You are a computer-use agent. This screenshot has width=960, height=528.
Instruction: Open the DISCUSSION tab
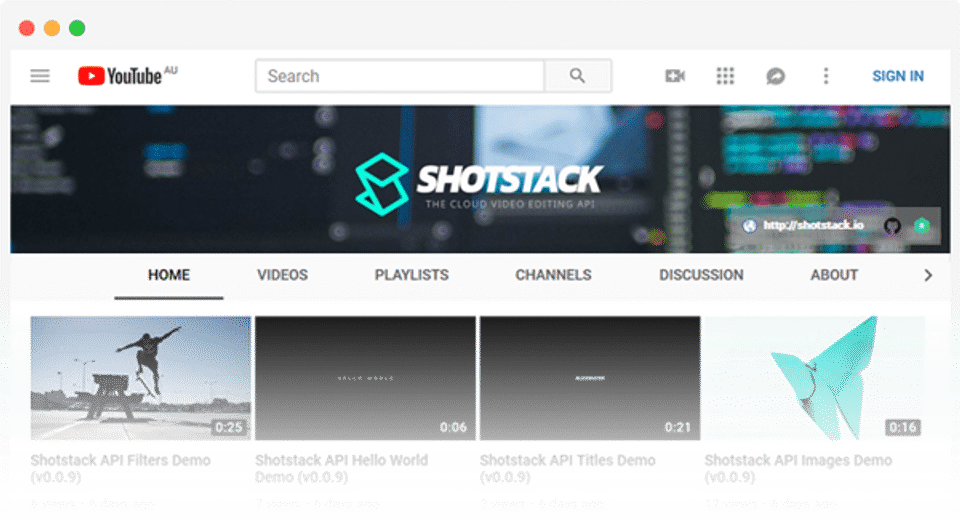[x=701, y=275]
